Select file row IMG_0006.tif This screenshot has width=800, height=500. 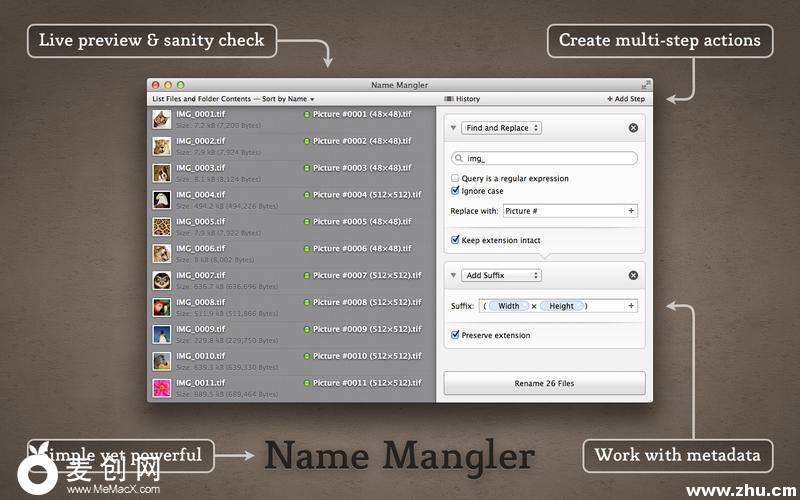pos(291,254)
